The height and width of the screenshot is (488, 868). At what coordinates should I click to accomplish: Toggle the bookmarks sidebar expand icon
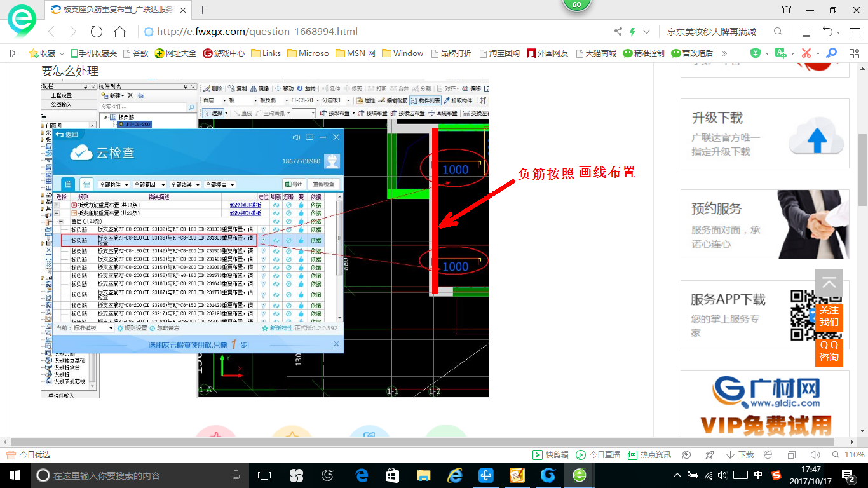[x=13, y=53]
